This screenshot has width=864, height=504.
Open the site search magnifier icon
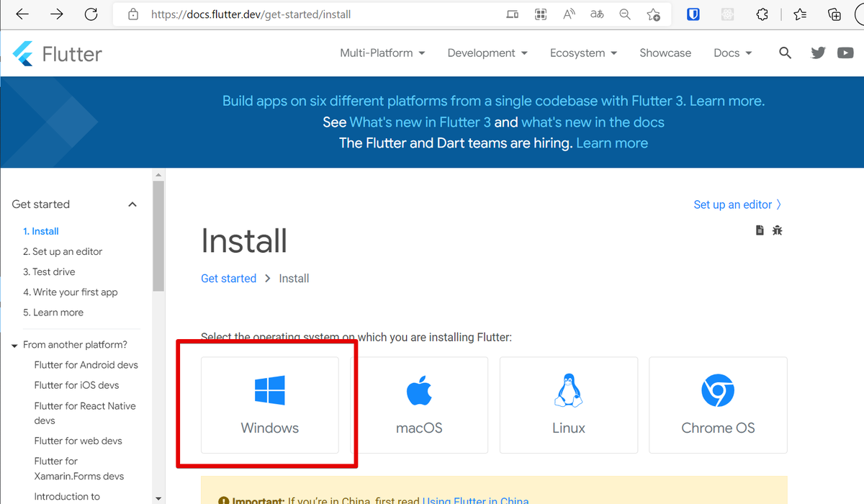pos(785,53)
